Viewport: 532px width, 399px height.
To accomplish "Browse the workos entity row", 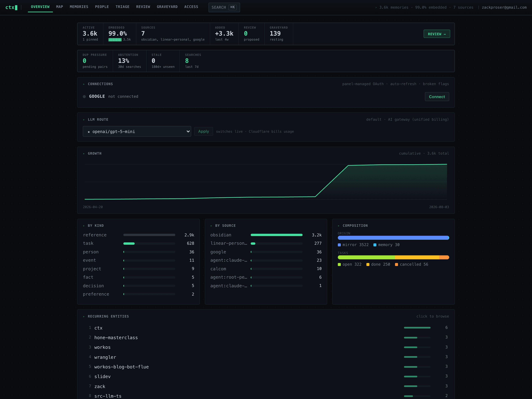I will point(266,347).
